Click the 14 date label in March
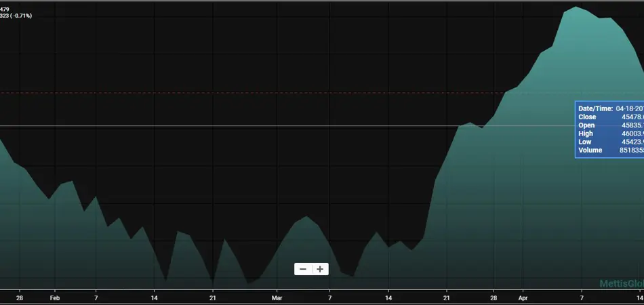The image size is (644, 305). coord(388,298)
